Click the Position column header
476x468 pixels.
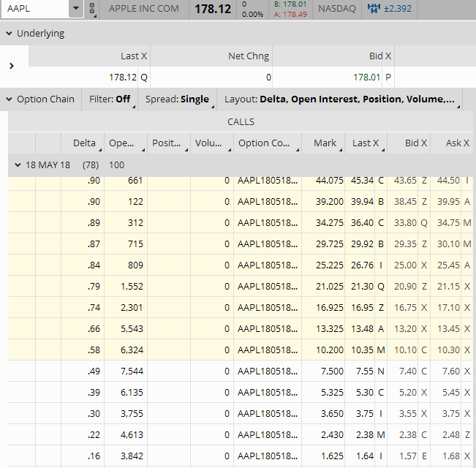(169, 143)
